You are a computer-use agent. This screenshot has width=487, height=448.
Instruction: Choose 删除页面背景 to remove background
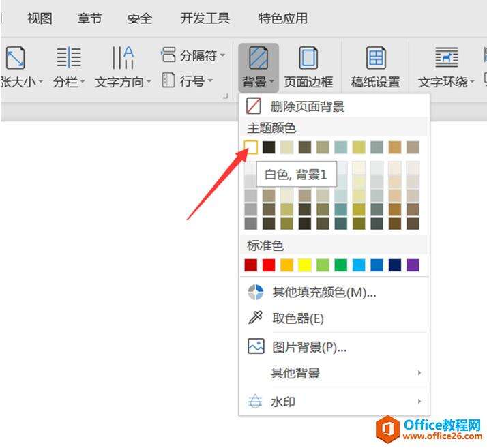[334, 106]
